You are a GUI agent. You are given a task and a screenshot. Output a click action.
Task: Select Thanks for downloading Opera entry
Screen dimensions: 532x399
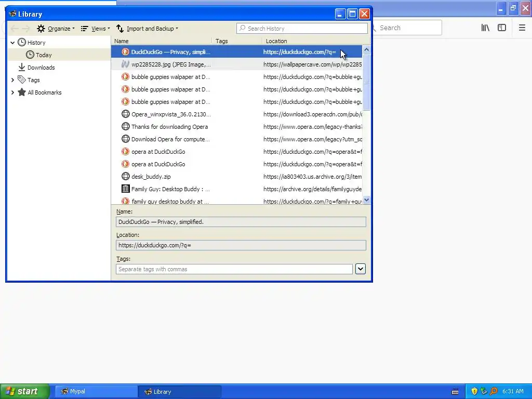236,127
